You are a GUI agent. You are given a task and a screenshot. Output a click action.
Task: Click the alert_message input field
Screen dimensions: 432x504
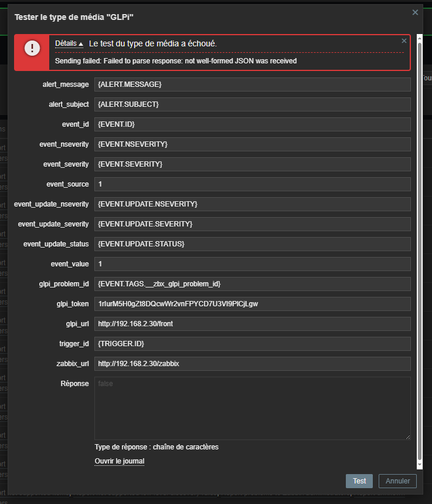click(x=252, y=84)
